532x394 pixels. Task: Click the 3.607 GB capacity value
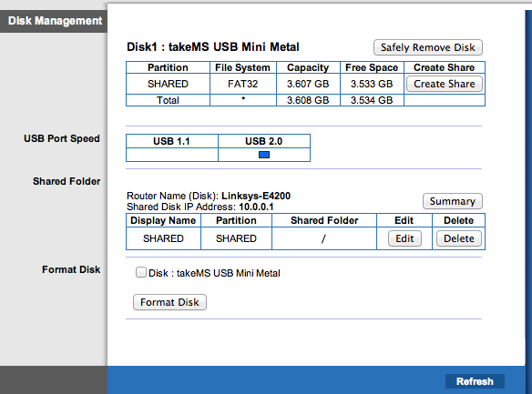(308, 84)
